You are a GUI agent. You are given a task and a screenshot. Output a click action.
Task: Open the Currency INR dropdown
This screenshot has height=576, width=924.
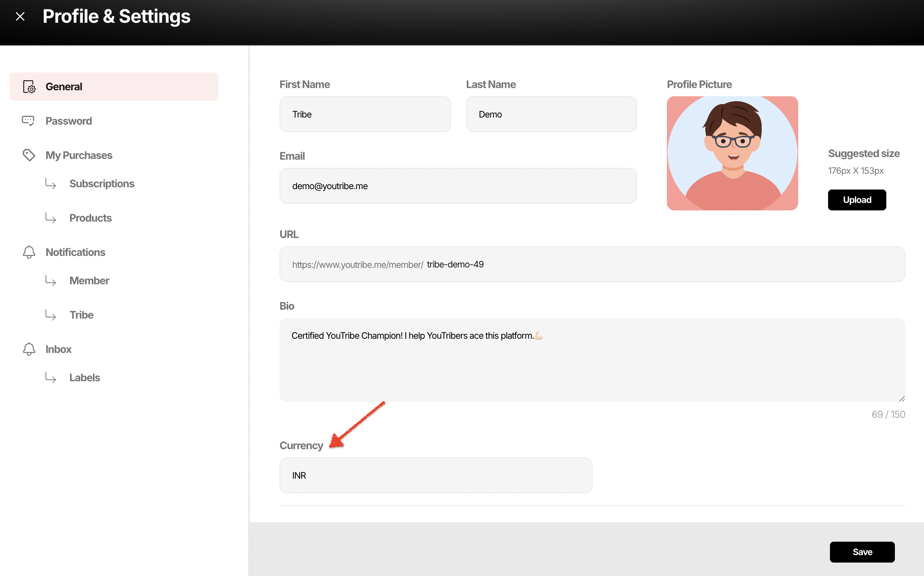tap(436, 475)
